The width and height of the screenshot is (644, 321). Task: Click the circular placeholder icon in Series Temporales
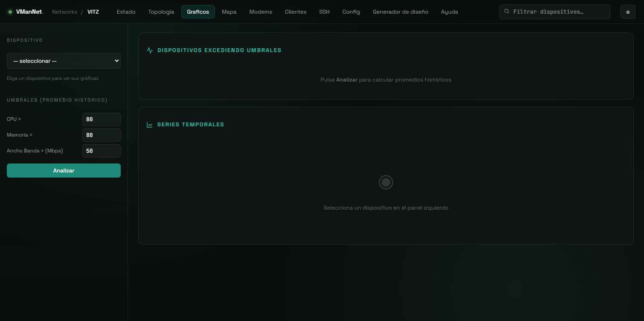point(386,182)
